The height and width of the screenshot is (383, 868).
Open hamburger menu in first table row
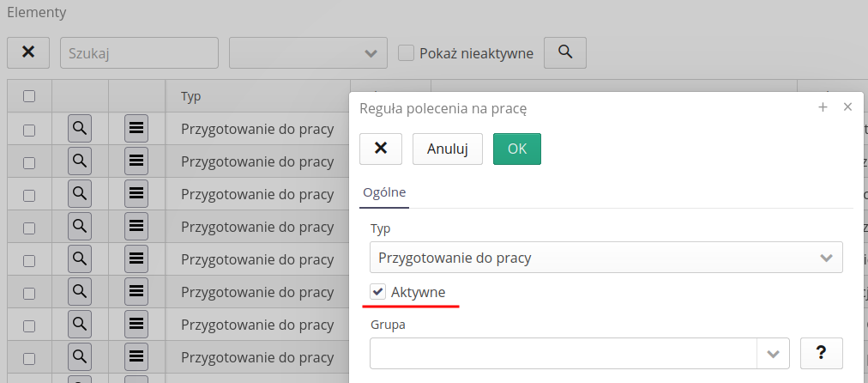coord(136,129)
